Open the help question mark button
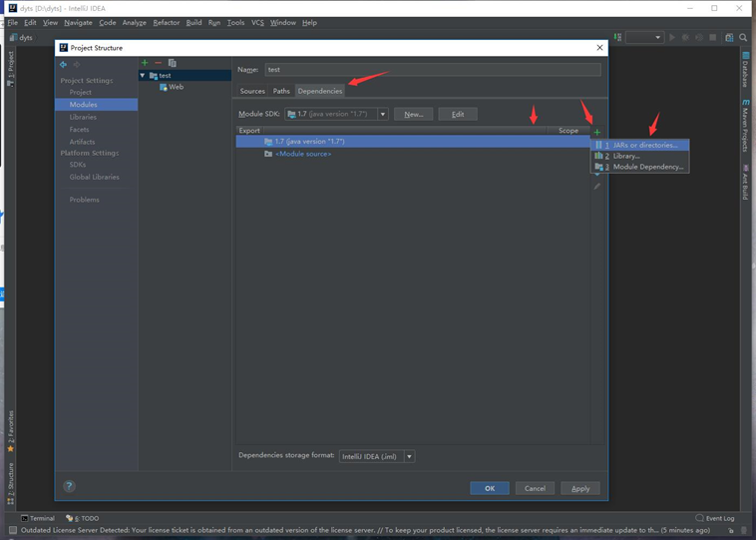This screenshot has height=540, width=756. point(69,486)
